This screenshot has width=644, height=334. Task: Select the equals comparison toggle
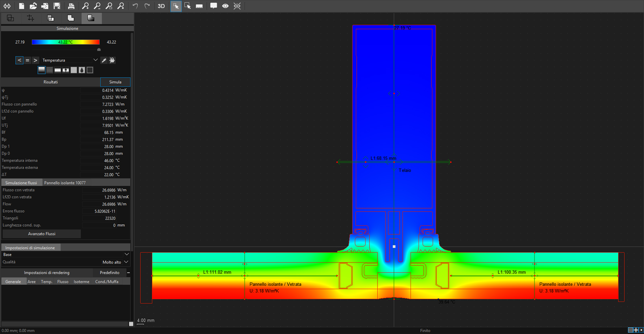point(27,60)
